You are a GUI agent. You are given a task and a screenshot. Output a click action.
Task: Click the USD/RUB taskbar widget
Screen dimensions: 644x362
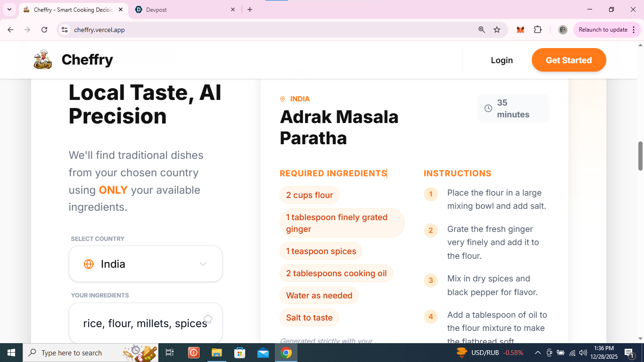click(x=490, y=353)
